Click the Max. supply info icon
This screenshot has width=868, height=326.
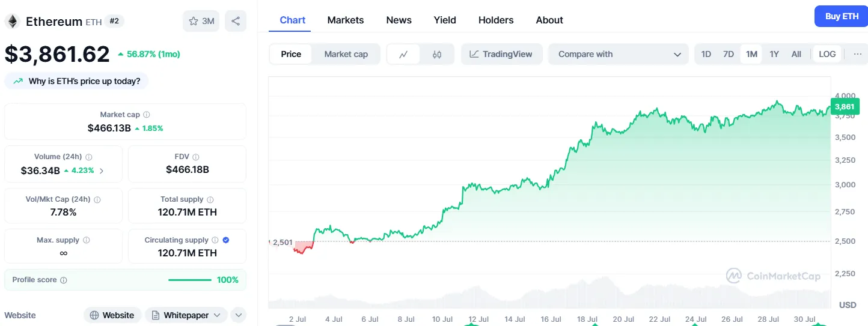click(x=87, y=240)
